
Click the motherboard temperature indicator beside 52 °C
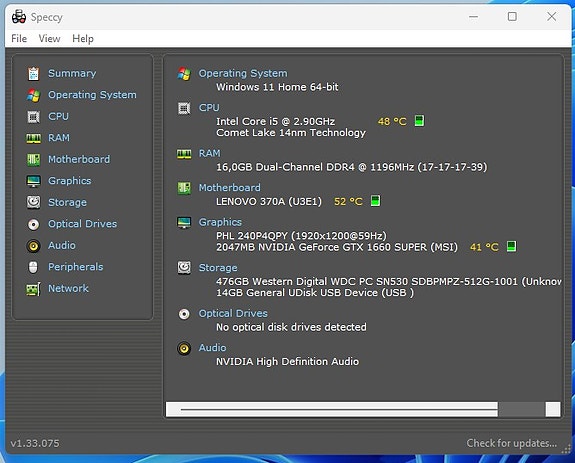[375, 201]
